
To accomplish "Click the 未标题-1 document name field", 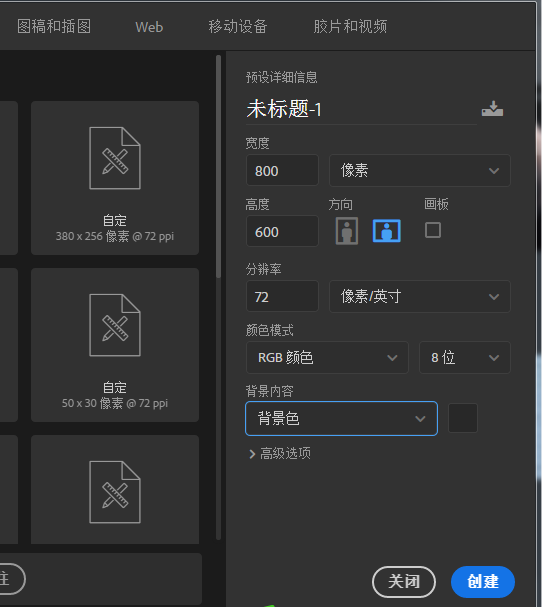I will tap(361, 109).
